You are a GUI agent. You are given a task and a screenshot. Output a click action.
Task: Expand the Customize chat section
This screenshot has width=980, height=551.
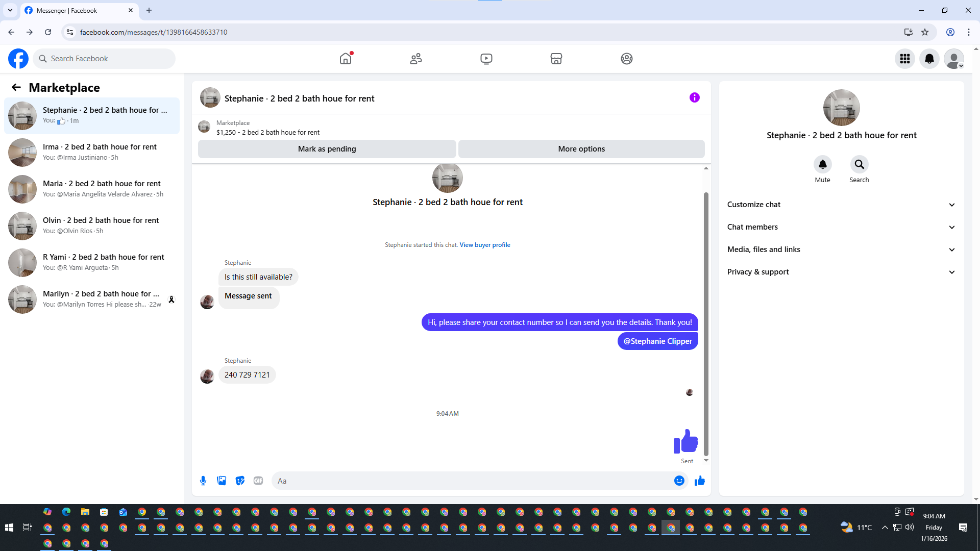click(841, 205)
